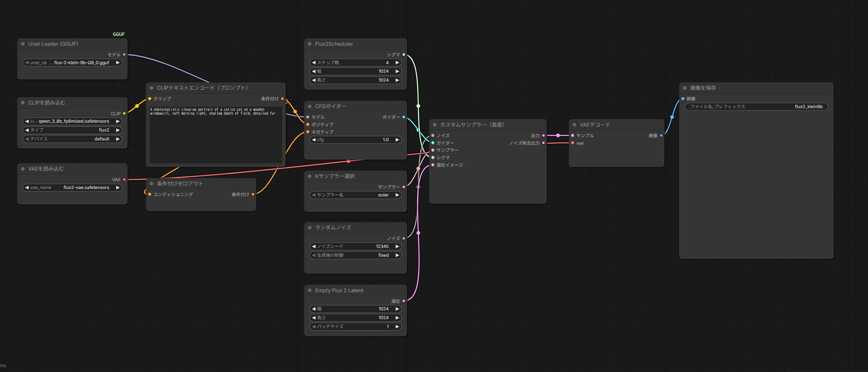The image size is (868, 372).
Task: Click the ガイダー input port on カスタムサンプラー
Action: click(433, 143)
